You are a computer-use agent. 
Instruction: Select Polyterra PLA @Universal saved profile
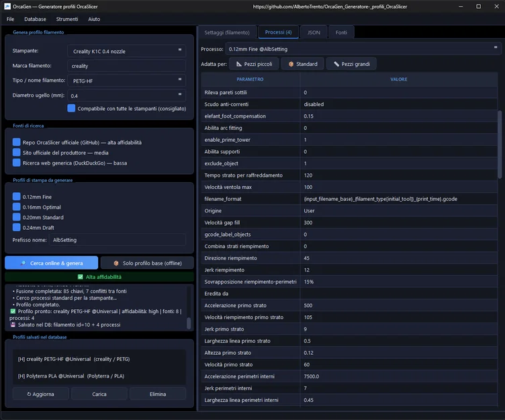[x=99, y=376]
